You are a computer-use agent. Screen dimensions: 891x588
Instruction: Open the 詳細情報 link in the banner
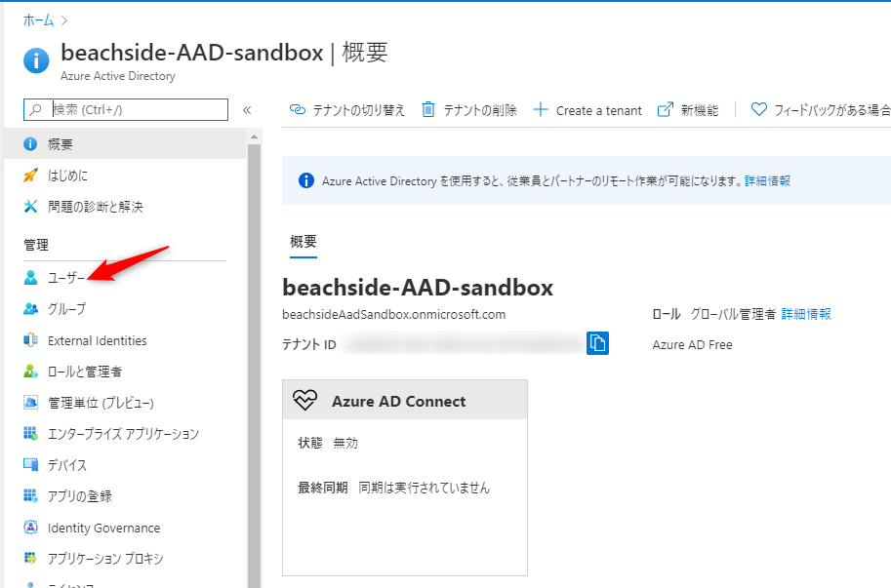click(x=770, y=180)
